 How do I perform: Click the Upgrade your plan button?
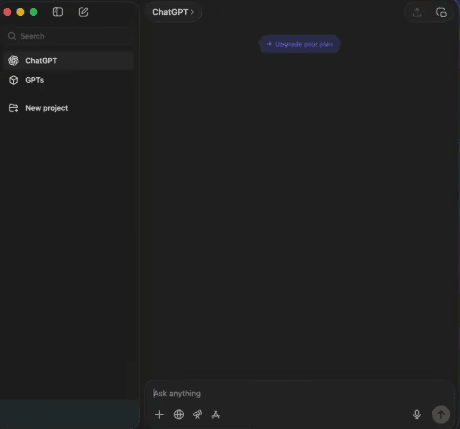(x=300, y=44)
